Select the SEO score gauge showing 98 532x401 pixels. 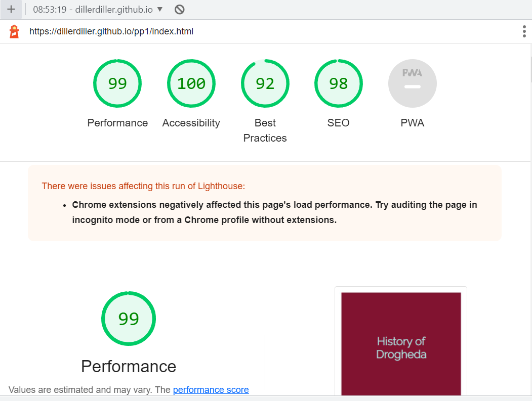338,83
